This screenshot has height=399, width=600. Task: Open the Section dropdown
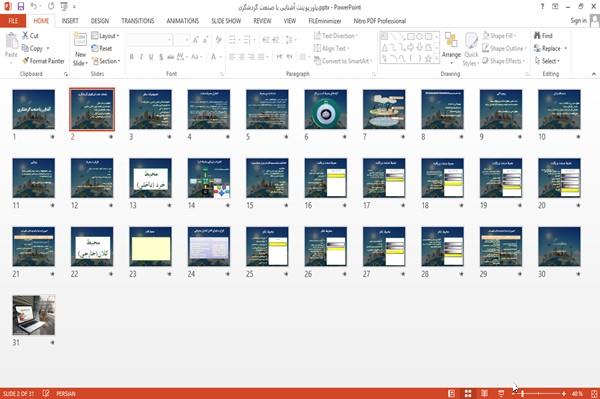coord(106,61)
